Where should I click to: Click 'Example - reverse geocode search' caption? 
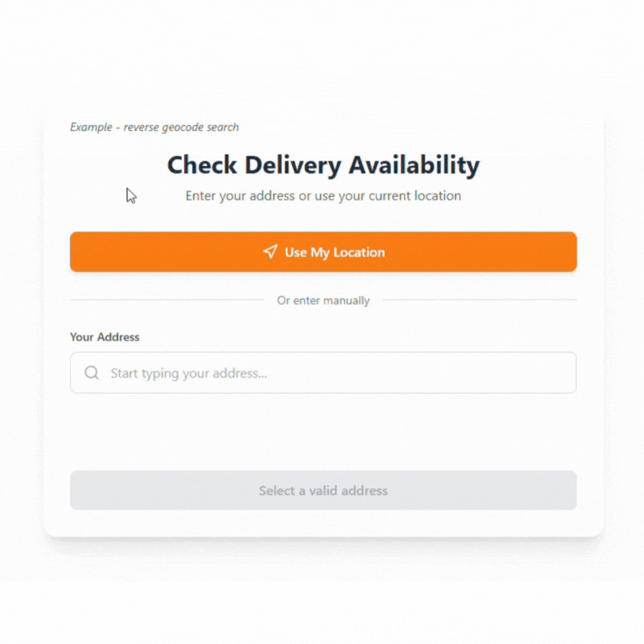[155, 127]
